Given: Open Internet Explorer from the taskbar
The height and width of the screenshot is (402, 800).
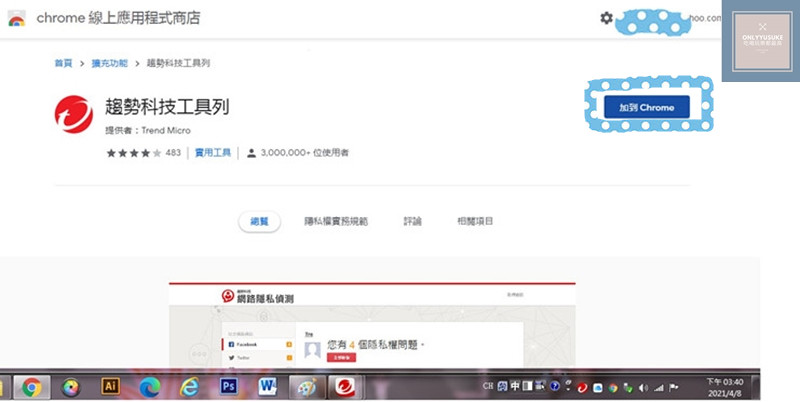Looking at the screenshot, I should [x=189, y=388].
